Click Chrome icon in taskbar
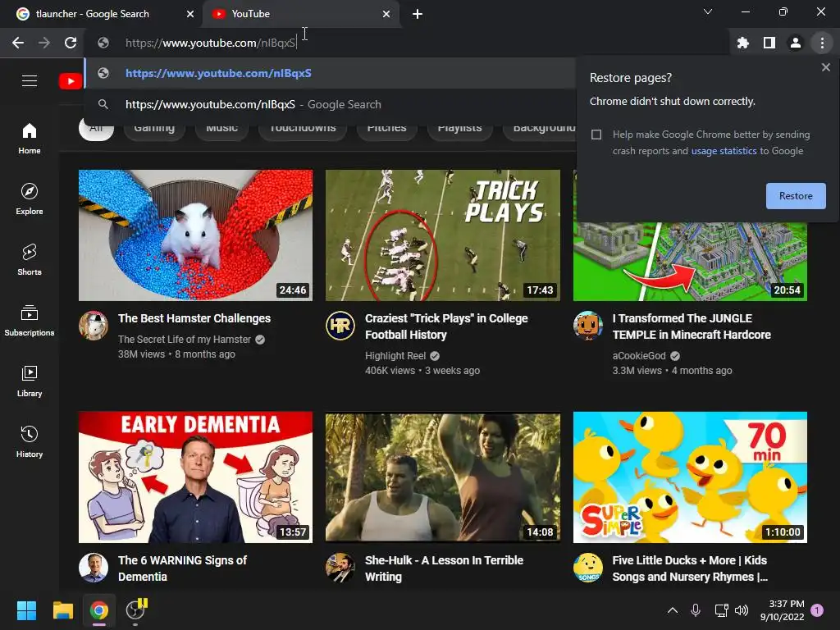The image size is (840, 630). pyautogui.click(x=99, y=610)
